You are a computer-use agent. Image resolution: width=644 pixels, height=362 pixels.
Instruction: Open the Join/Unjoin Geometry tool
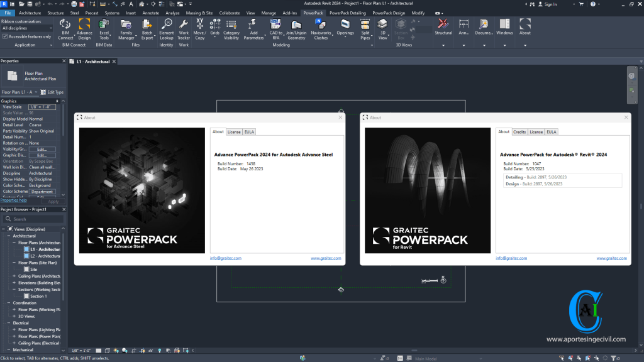[296, 31]
